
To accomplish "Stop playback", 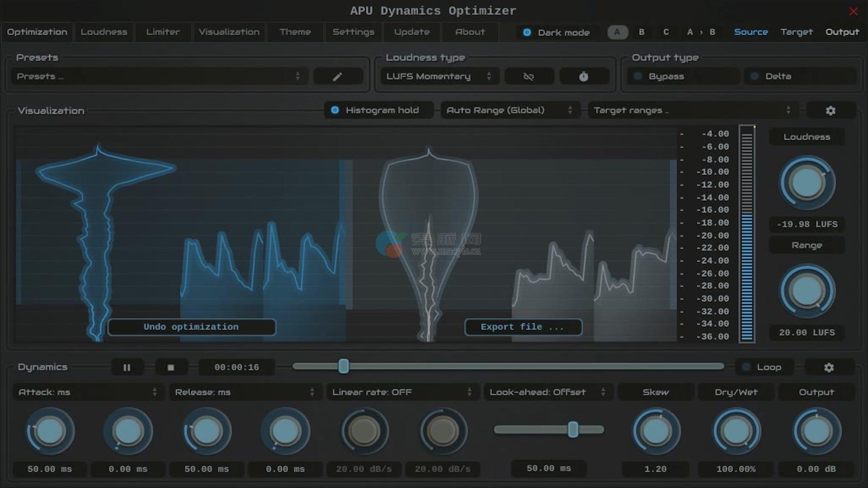I will click(x=171, y=367).
